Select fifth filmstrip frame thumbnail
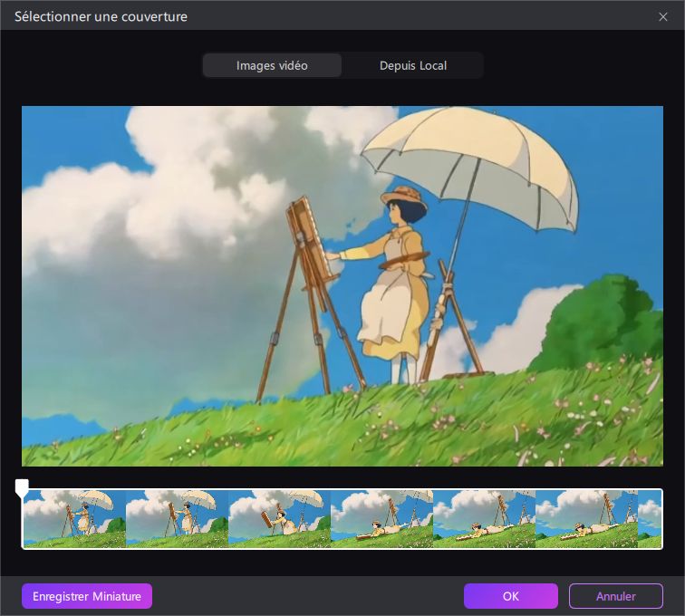Screen dimensions: 685x616 coord(484,519)
